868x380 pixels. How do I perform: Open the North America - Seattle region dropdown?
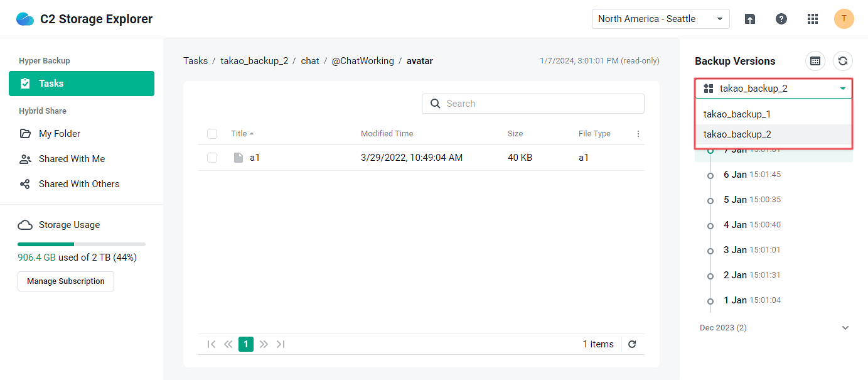660,19
